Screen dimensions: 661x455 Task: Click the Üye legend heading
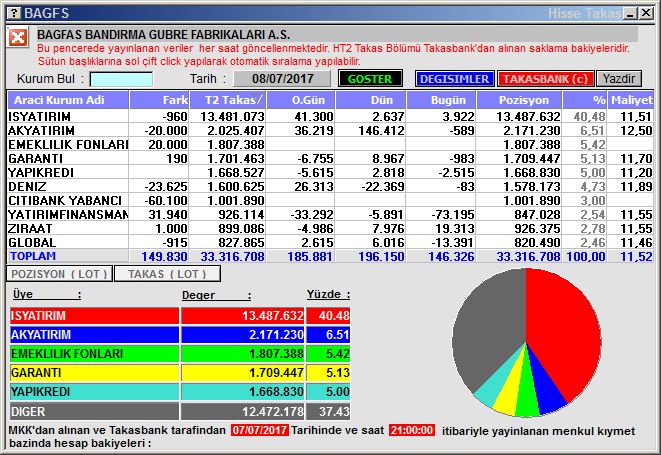click(x=47, y=294)
